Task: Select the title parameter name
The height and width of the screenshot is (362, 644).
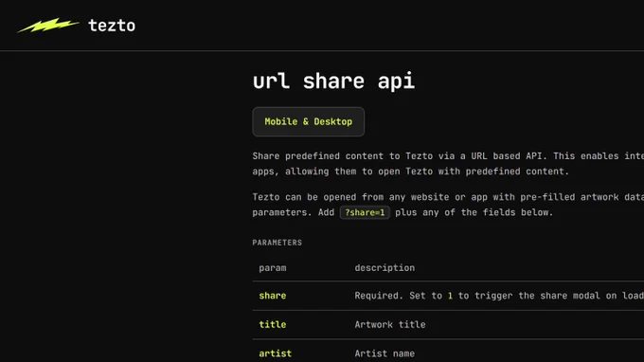Action: point(273,324)
